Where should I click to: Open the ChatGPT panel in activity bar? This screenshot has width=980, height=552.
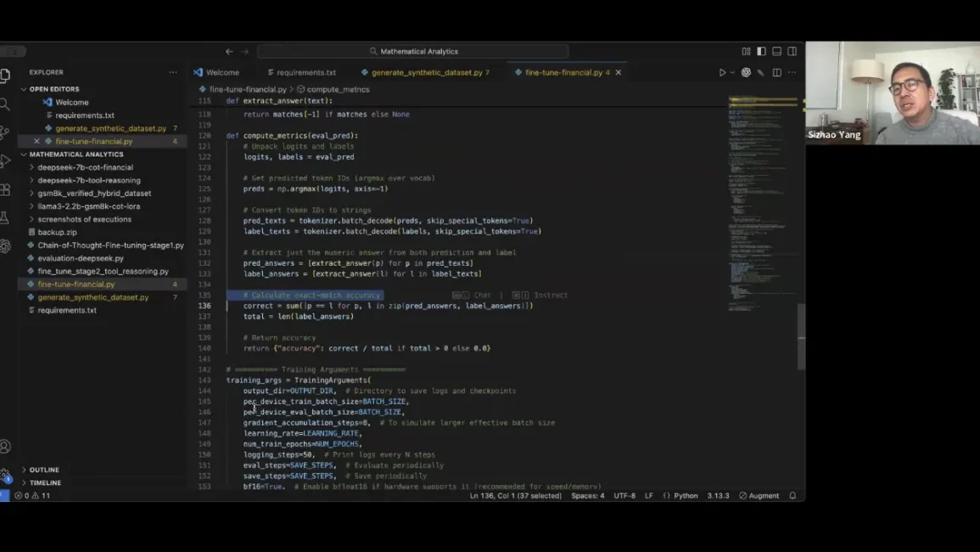5,246
